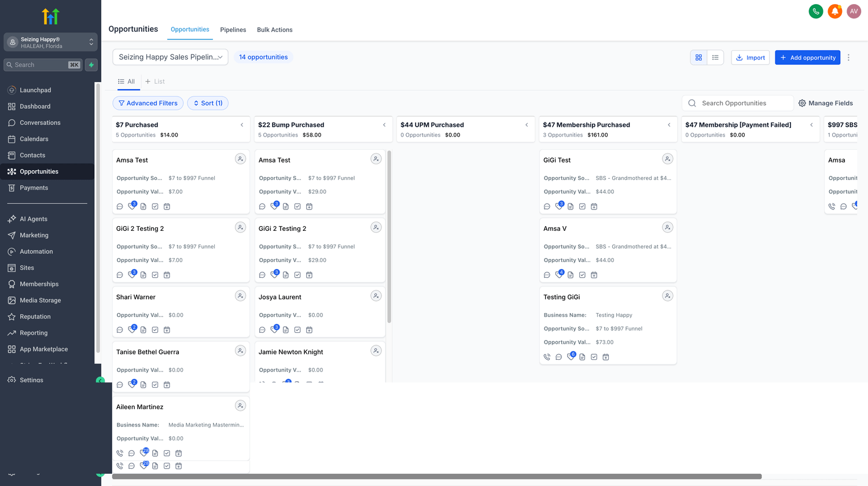The width and height of the screenshot is (868, 486).
Task: Click notes icon on Amsa V card
Action: (571, 275)
